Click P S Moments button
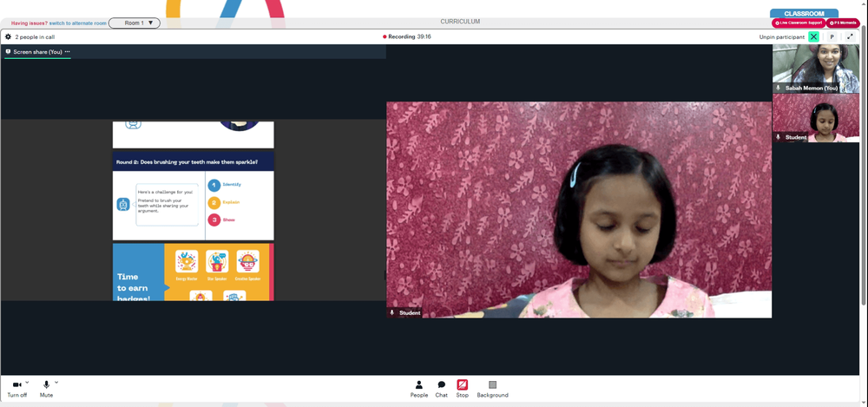The height and width of the screenshot is (407, 868). coord(843,23)
